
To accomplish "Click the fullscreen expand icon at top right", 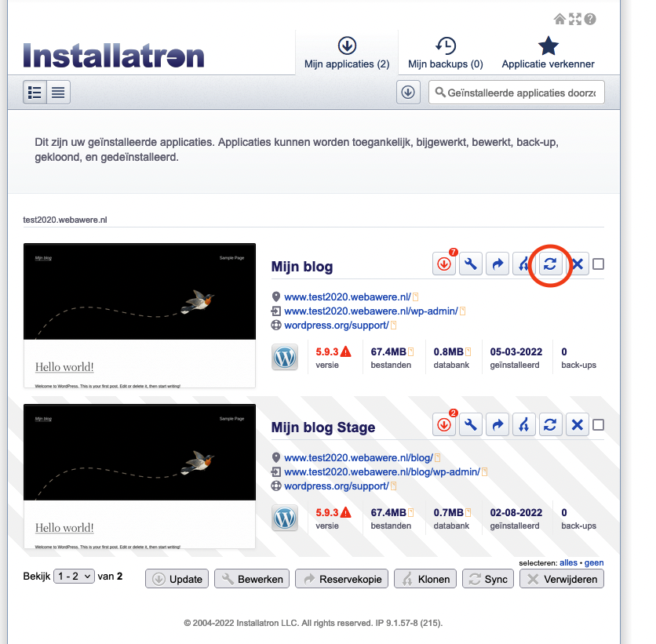I will coord(575,19).
